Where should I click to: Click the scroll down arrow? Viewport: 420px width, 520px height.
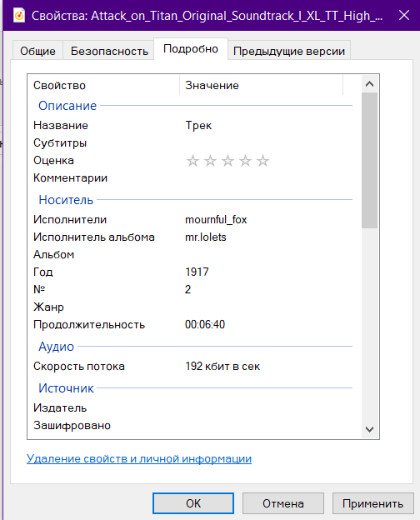[x=369, y=429]
